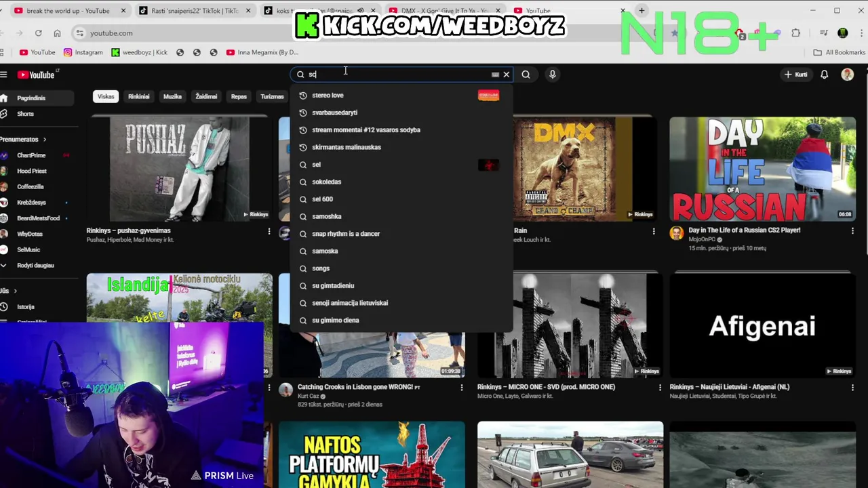Choose 'stream momentai #12 vasaros sodyba' suggestion
Image resolution: width=868 pixels, height=488 pixels.
tap(401, 130)
